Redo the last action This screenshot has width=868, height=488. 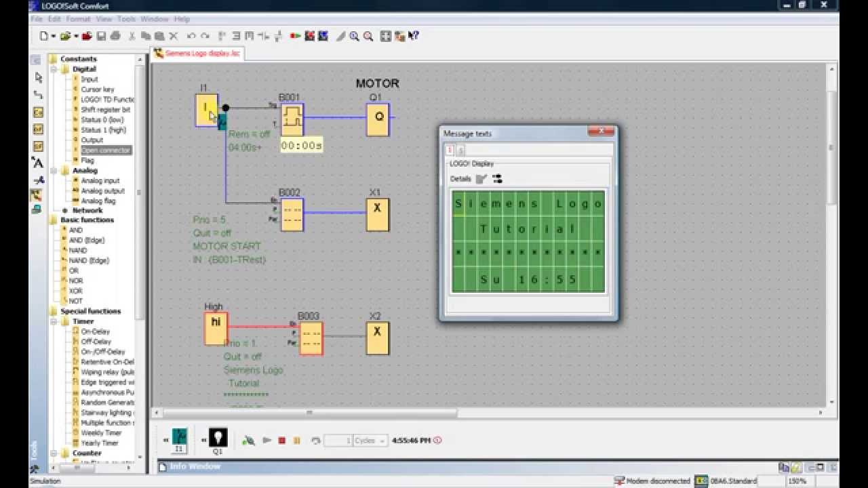click(x=205, y=36)
